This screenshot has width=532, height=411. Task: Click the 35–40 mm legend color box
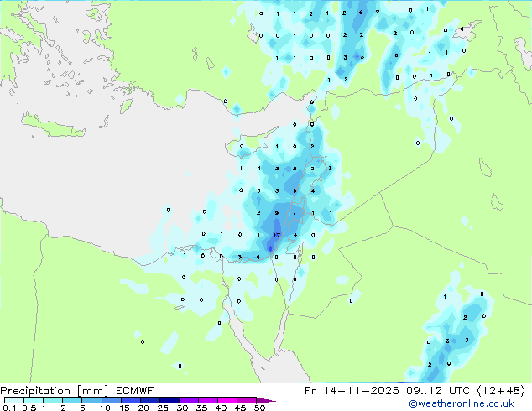coord(208,400)
